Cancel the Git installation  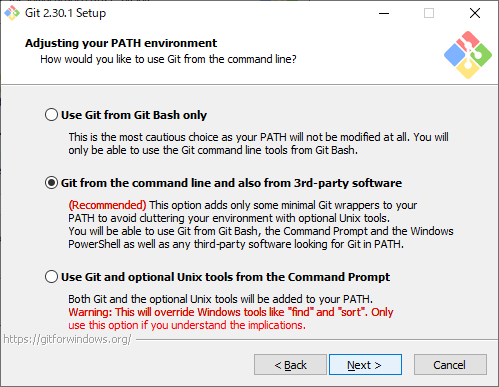tap(450, 365)
